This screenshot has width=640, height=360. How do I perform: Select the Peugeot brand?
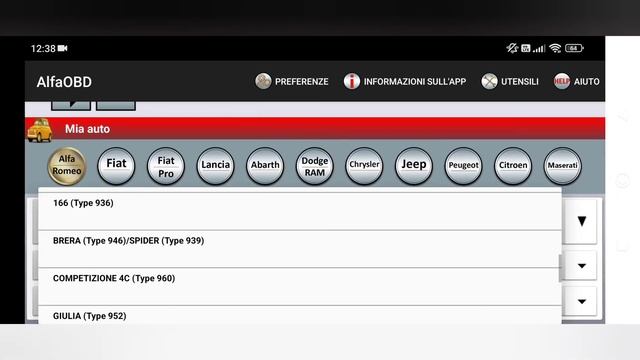(x=463, y=166)
